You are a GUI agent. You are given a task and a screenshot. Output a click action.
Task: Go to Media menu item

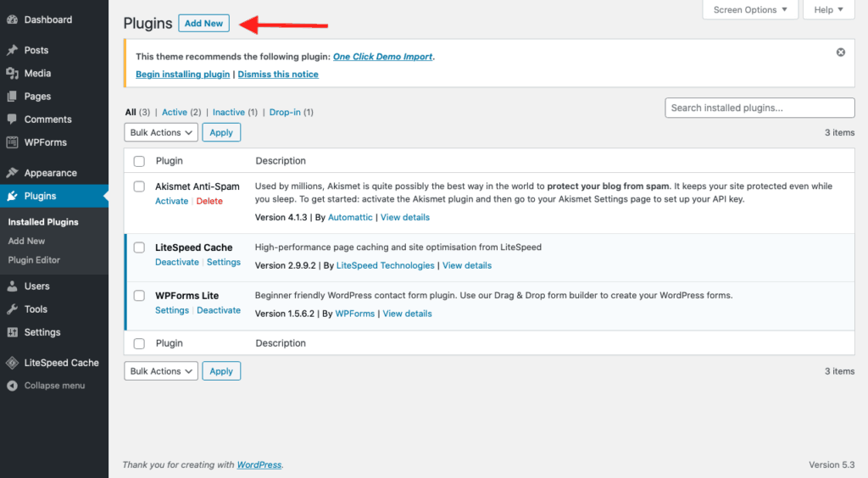click(x=37, y=73)
